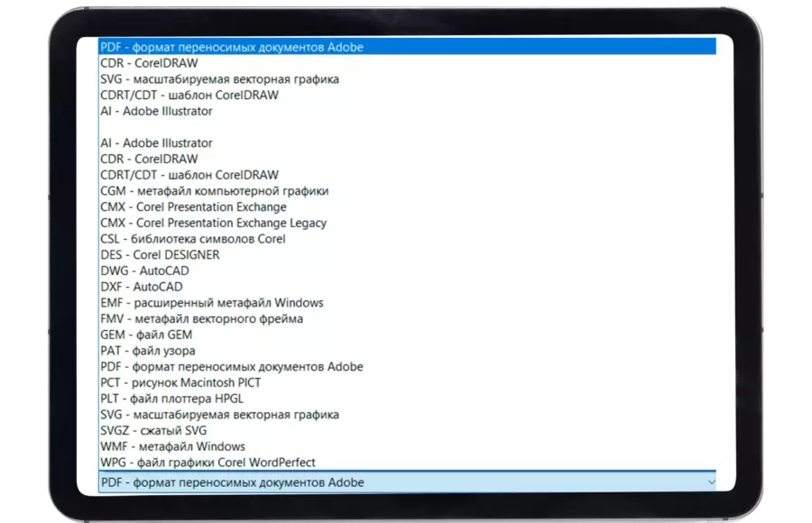Select the DXF - AutoCAD option
This screenshot has width=812, height=523.
141,287
